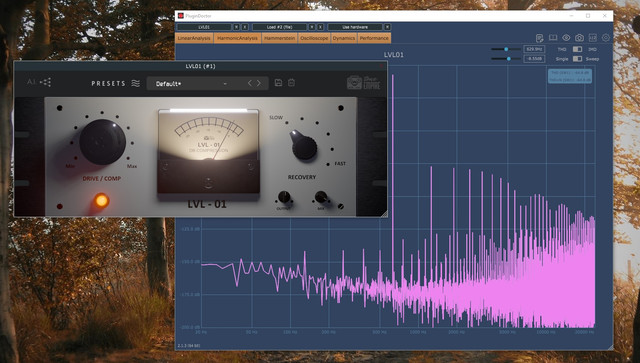Open the notes editor icon in PluginDoctor
Screen dimensions: 640x363
[x=540, y=38]
